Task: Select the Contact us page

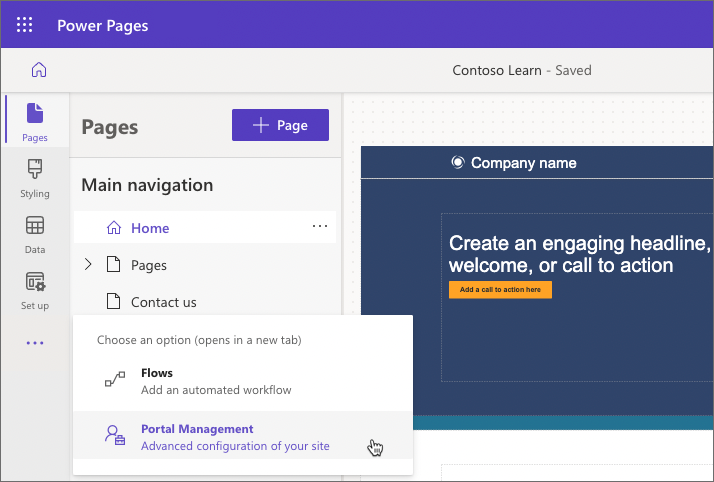Action: pos(163,302)
